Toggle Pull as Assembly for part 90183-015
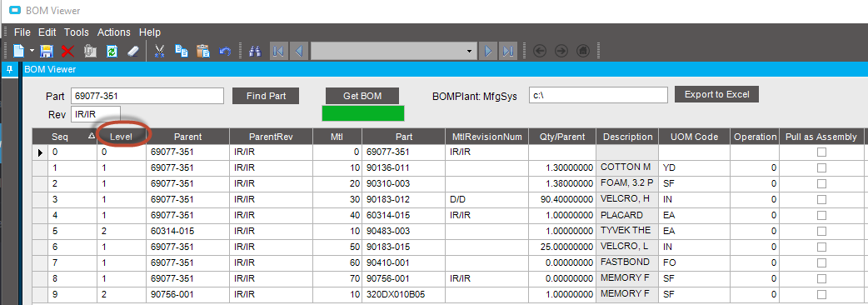Image resolution: width=868 pixels, height=305 pixels. 821,247
